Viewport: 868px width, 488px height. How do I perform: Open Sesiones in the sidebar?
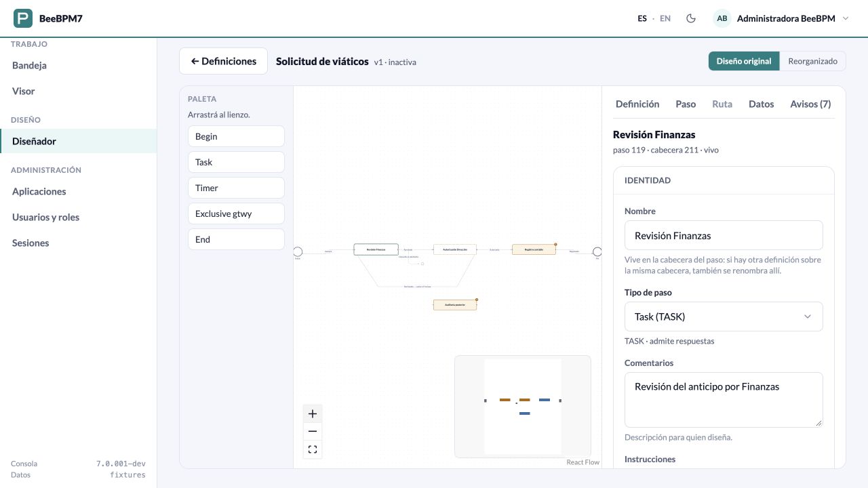click(78, 243)
